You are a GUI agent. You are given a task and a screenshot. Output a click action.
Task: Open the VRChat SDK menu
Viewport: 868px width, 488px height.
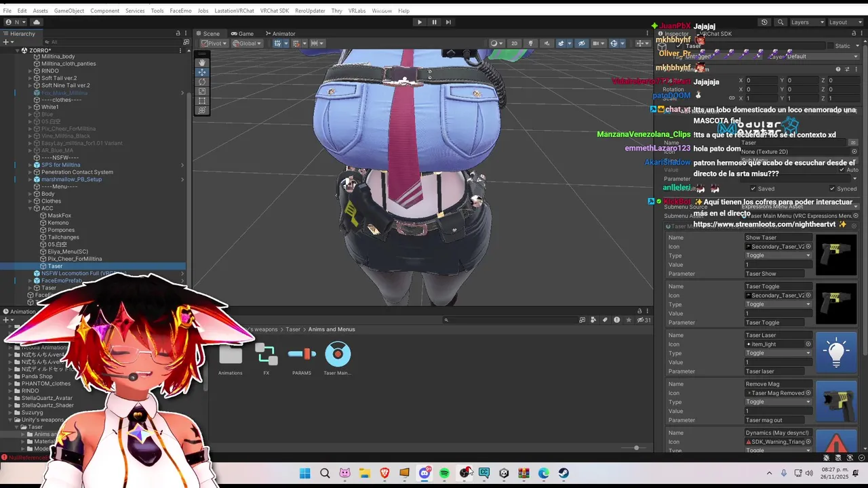point(274,11)
